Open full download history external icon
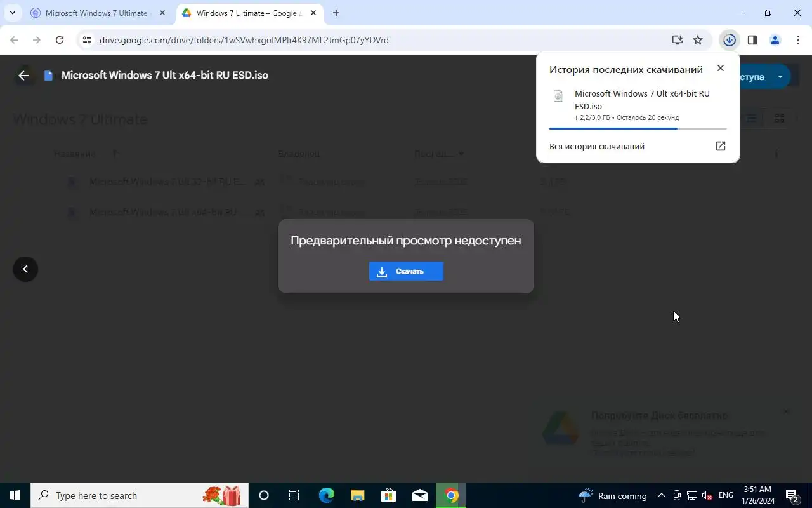Viewport: 812px width, 508px height. point(721,146)
